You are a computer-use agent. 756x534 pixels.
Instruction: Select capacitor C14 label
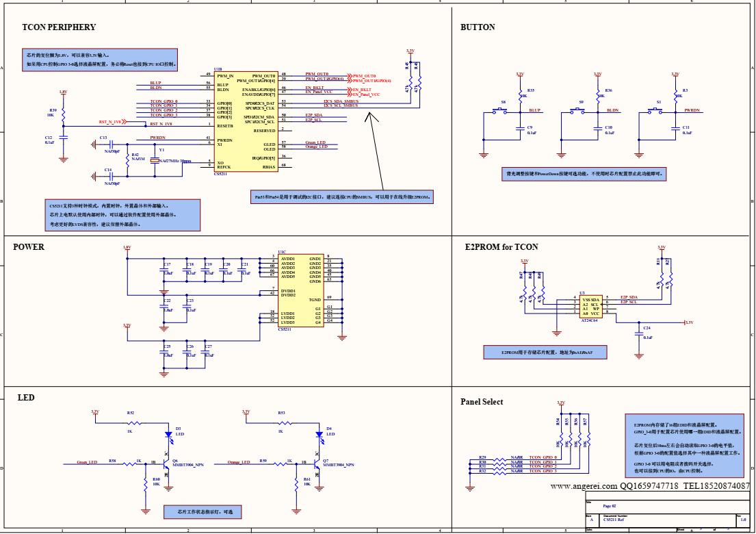[108, 170]
